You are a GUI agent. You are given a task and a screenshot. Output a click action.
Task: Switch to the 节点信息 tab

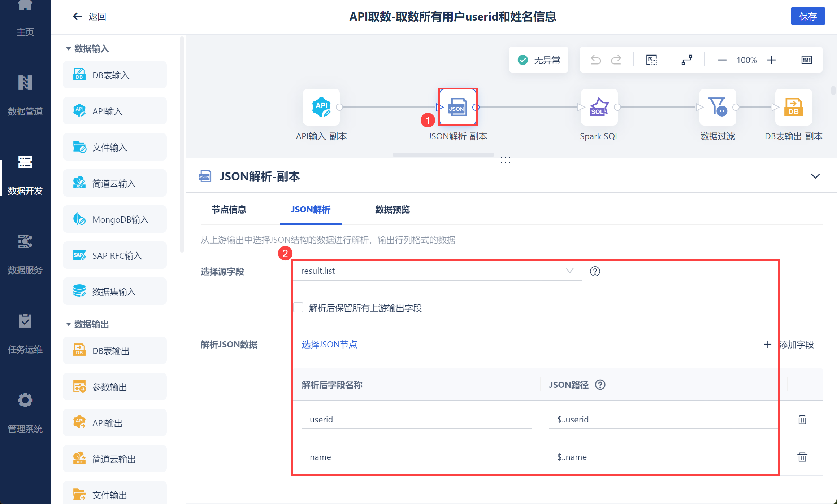(229, 210)
